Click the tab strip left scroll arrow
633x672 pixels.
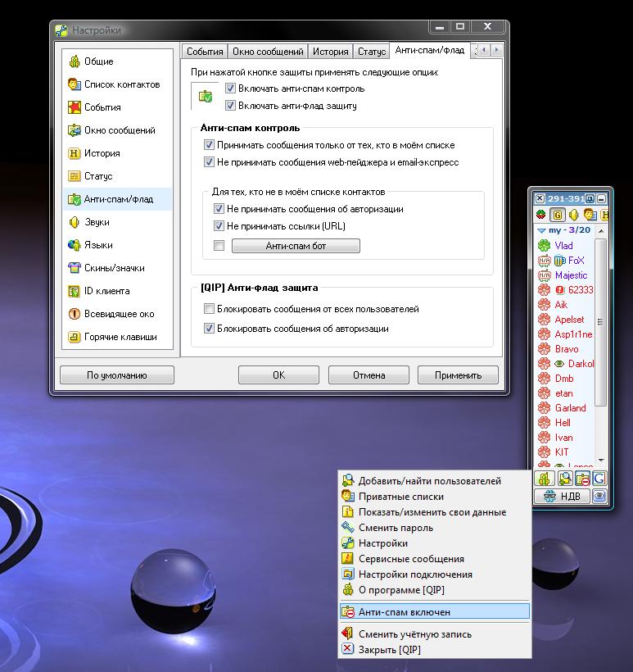tap(484, 50)
